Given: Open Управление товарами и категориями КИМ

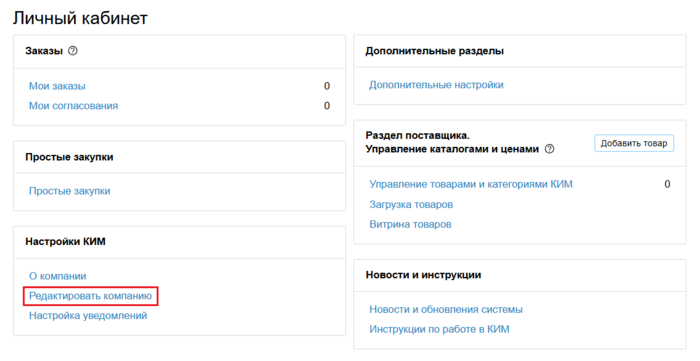Looking at the screenshot, I should point(471,184).
